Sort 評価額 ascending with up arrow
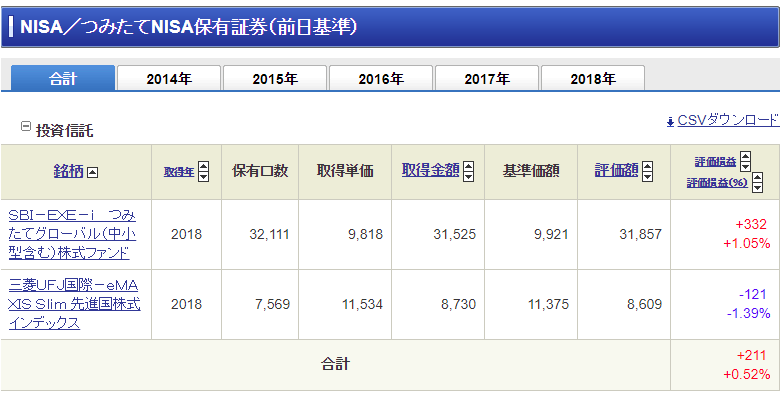 tap(647, 166)
